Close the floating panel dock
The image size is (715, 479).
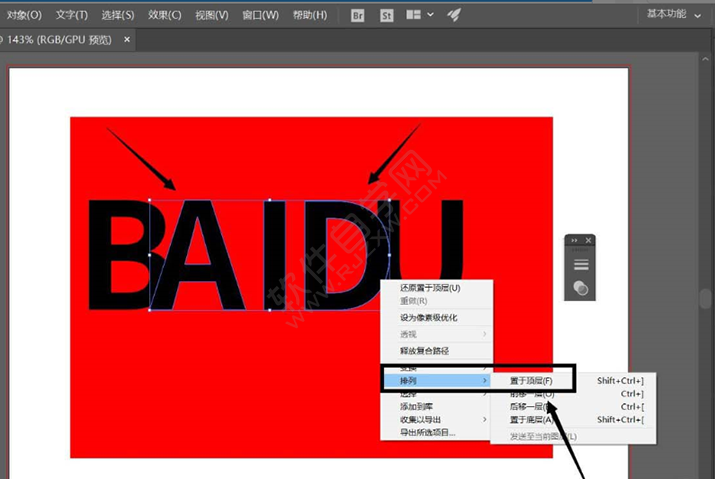(x=589, y=241)
